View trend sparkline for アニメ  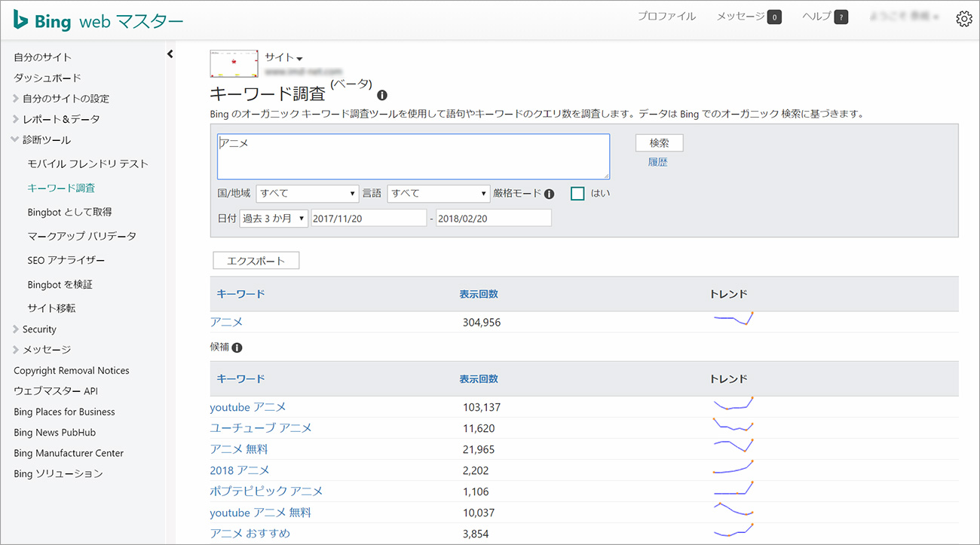click(x=733, y=319)
